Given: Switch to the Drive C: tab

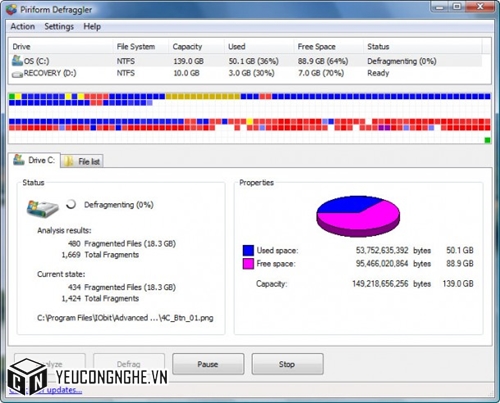Looking at the screenshot, I should pos(34,160).
